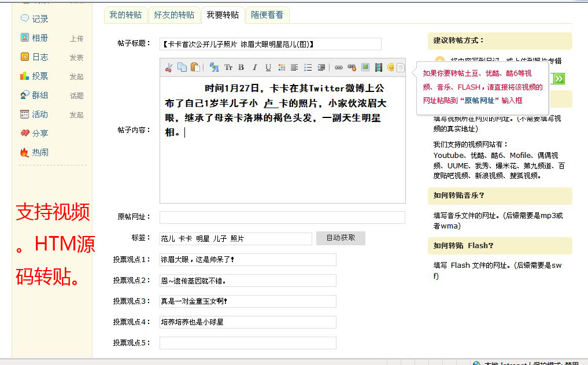The width and height of the screenshot is (588, 365).
Task: Click the 投票观点3 input field
Action: [x=248, y=301]
